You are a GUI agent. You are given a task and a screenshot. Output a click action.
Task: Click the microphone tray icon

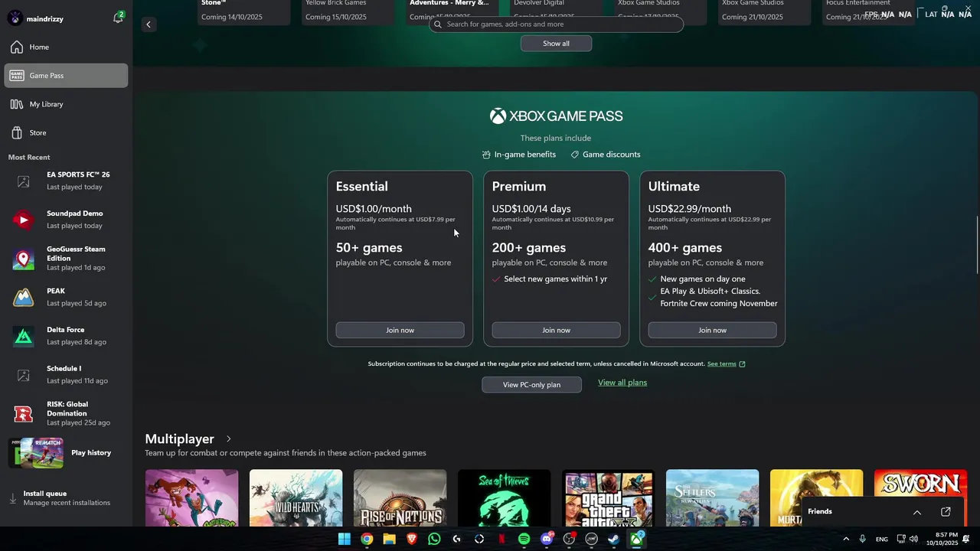pos(863,539)
